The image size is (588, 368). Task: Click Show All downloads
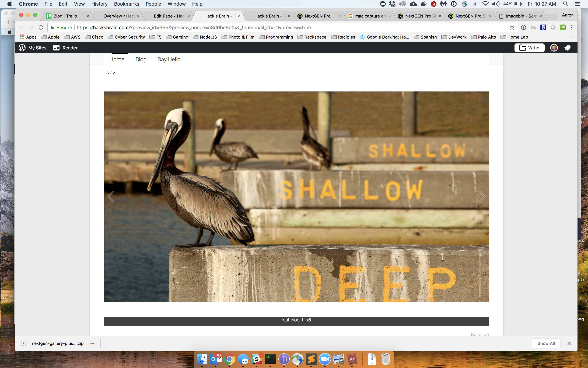pos(546,343)
